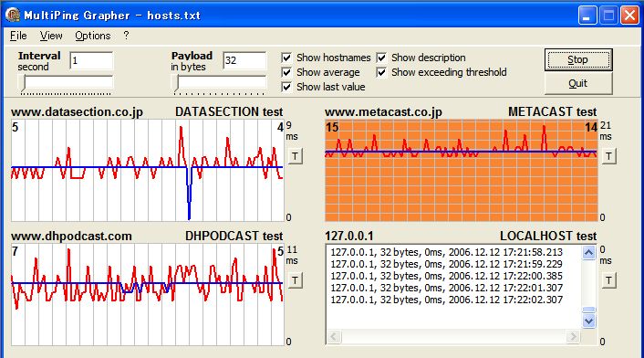The width and height of the screenshot is (644, 358).
Task: Click the T button beside the dhpodcast graph
Action: point(295,280)
